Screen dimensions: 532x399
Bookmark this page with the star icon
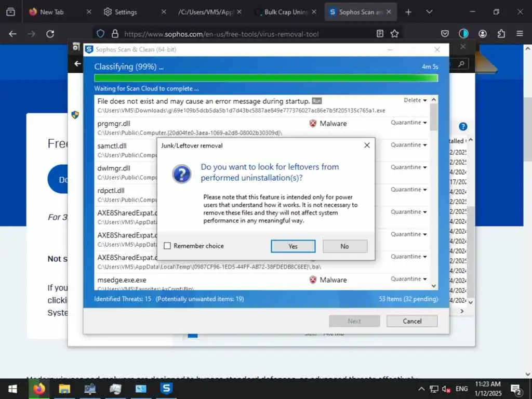tap(394, 34)
